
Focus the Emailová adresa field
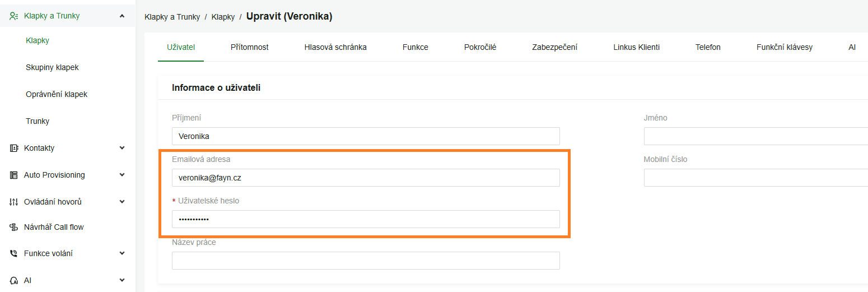[x=366, y=178]
